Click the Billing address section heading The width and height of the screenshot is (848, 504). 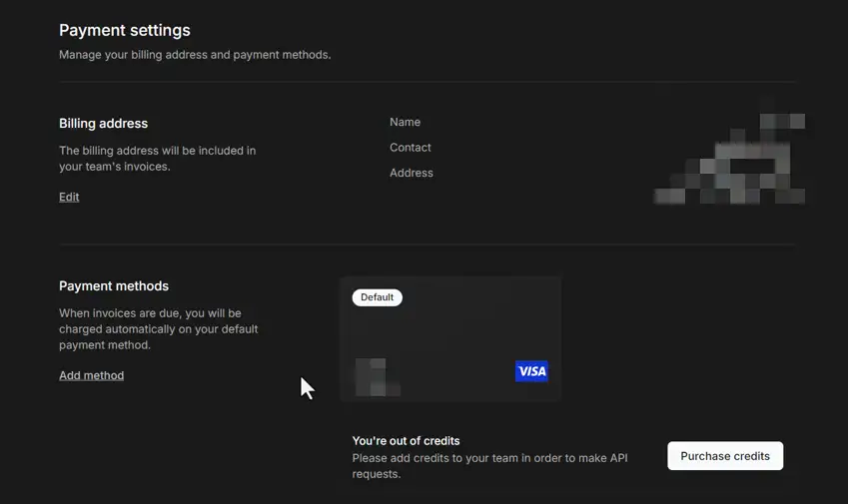[103, 124]
